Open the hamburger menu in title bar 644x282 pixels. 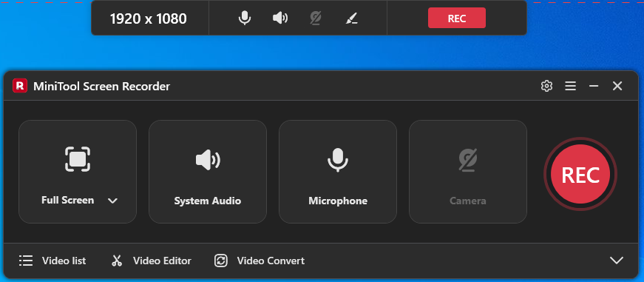tap(570, 86)
